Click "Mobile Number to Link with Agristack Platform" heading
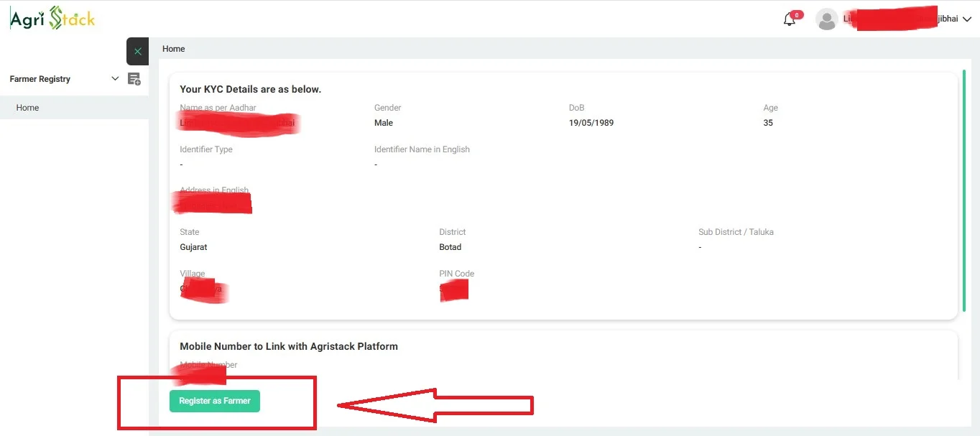This screenshot has height=436, width=980. point(289,346)
